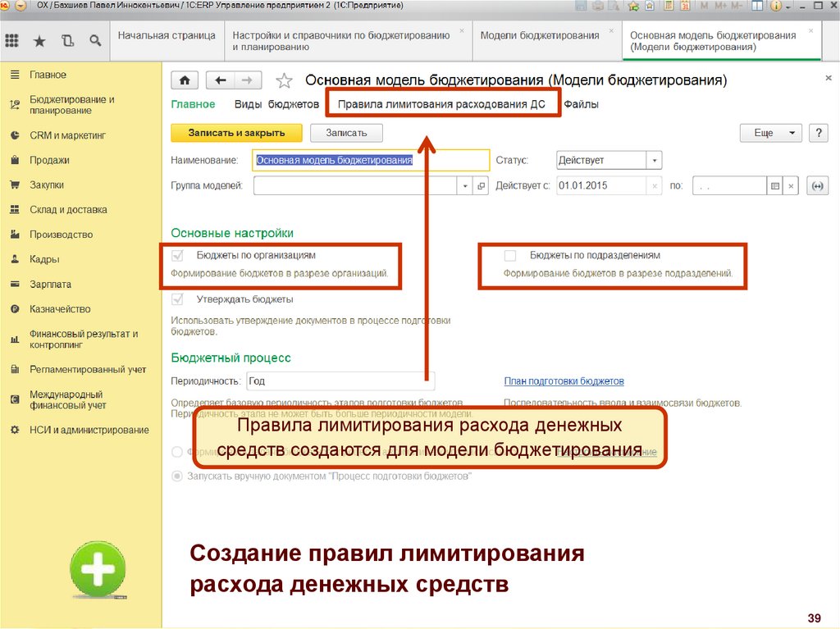Add the form to favorites with the star outline
Image resolution: width=840 pixels, height=629 pixels.
click(x=284, y=81)
